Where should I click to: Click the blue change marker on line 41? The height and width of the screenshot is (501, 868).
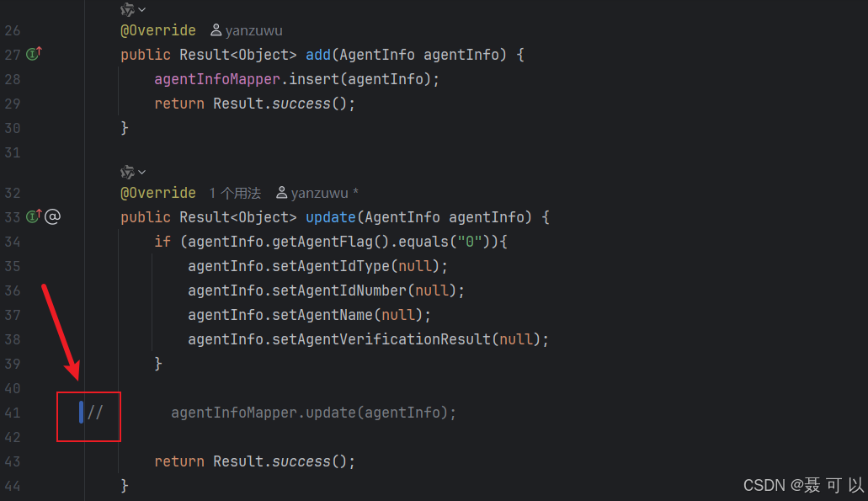pyautogui.click(x=82, y=413)
